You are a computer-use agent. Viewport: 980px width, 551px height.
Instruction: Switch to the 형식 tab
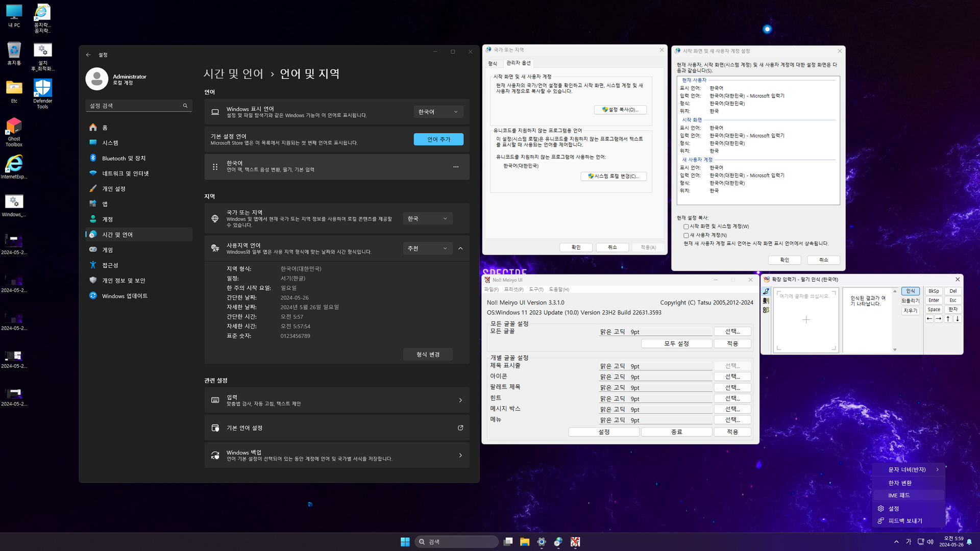[x=493, y=63]
